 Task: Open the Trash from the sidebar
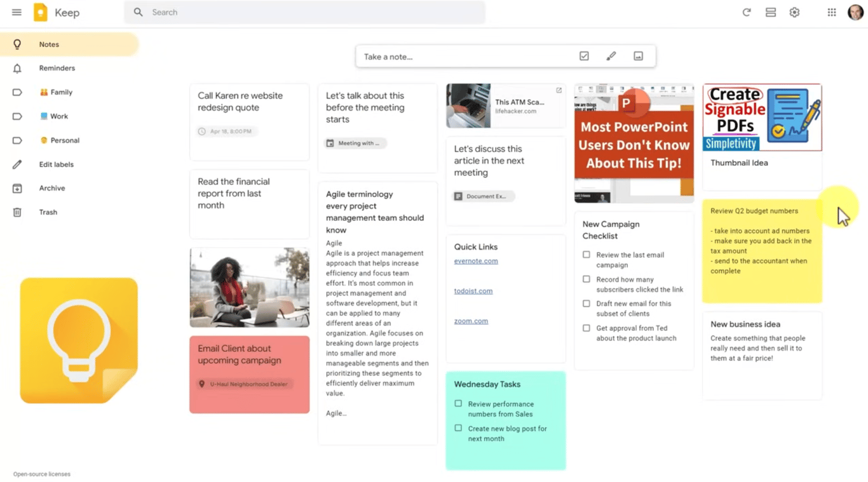[48, 212]
